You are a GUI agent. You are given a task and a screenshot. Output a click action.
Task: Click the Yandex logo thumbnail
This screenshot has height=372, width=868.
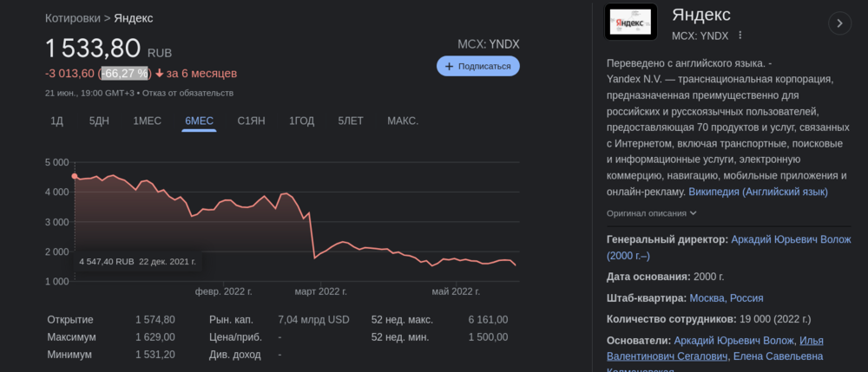(630, 24)
